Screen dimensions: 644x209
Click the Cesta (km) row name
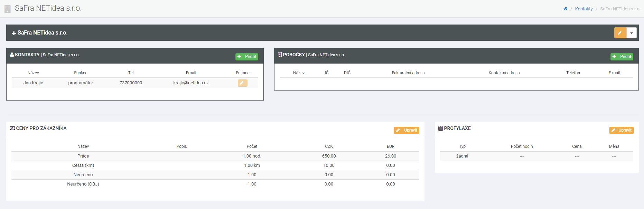coord(83,165)
